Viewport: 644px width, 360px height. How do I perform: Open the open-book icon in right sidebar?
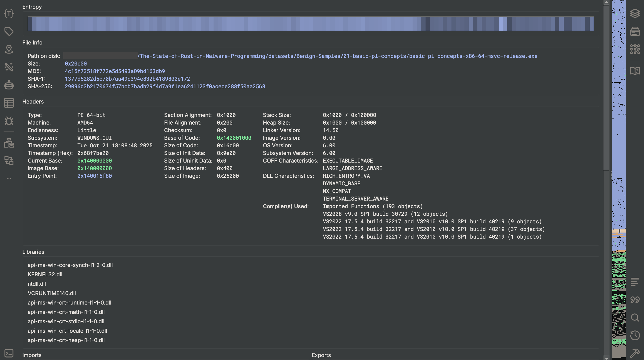tap(635, 71)
